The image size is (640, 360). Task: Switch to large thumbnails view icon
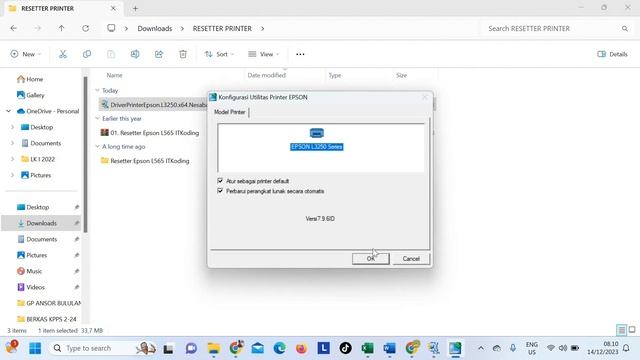click(632, 330)
